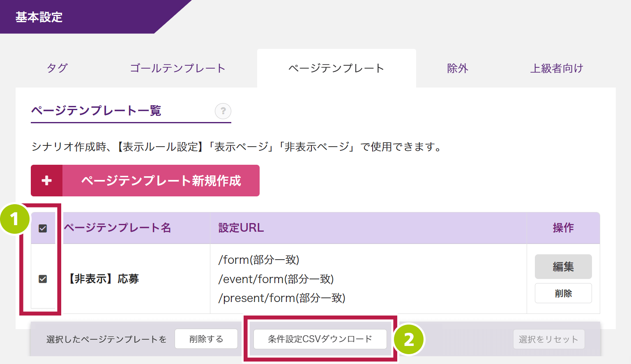Switch to the タグ tab
This screenshot has height=364, width=631.
(57, 68)
